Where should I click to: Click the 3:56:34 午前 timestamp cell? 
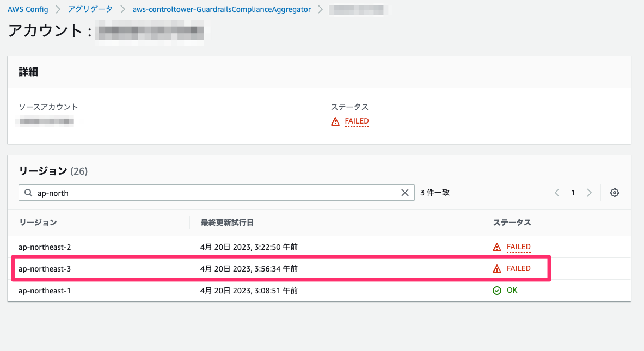click(x=249, y=269)
